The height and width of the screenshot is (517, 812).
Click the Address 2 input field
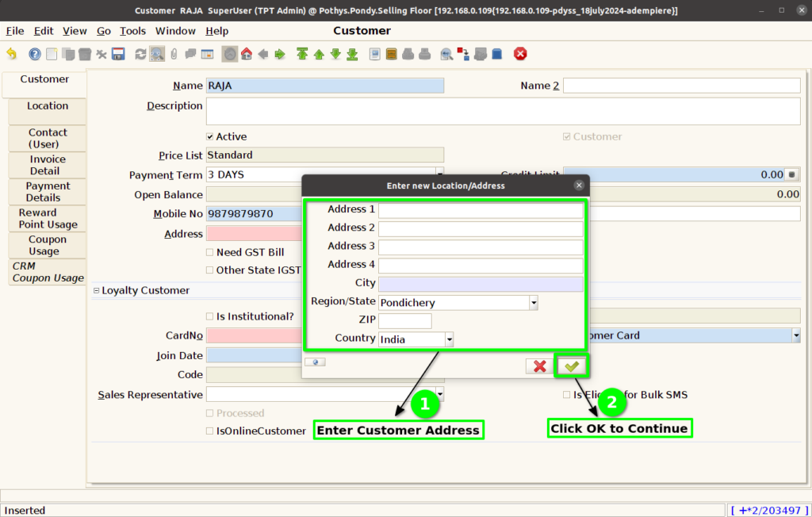[481, 229]
